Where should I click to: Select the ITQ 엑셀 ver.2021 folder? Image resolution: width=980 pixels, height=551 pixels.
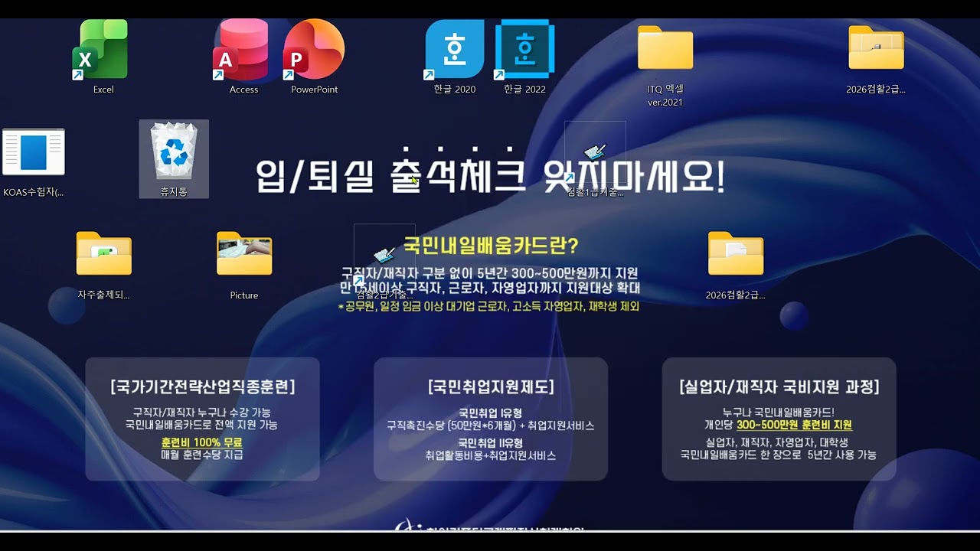pyautogui.click(x=665, y=49)
